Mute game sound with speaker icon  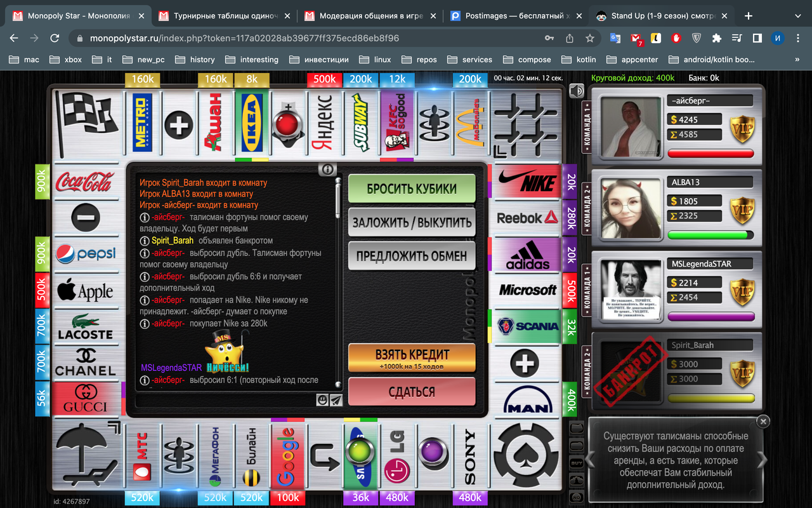(x=576, y=91)
